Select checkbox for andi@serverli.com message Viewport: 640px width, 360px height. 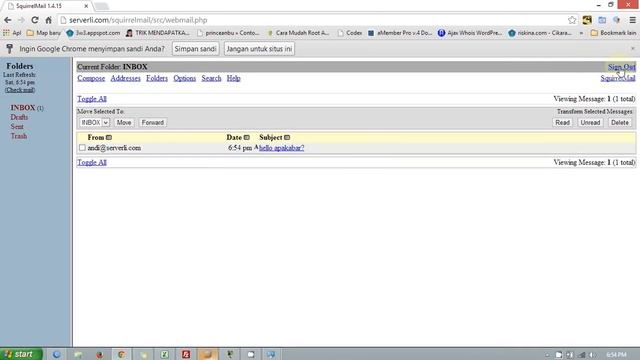click(82, 148)
